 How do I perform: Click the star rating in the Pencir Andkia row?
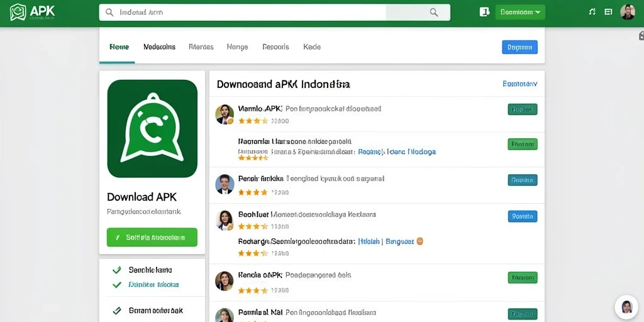coord(253,192)
